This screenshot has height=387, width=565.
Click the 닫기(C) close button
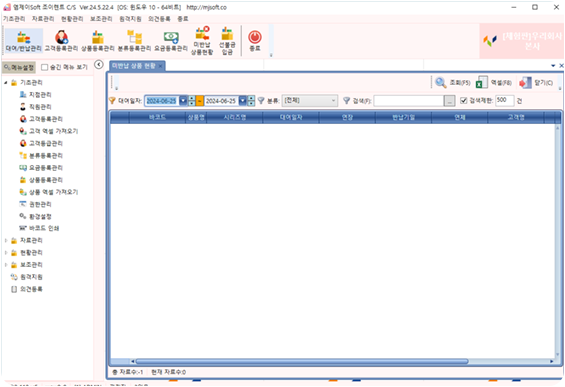tap(536, 83)
